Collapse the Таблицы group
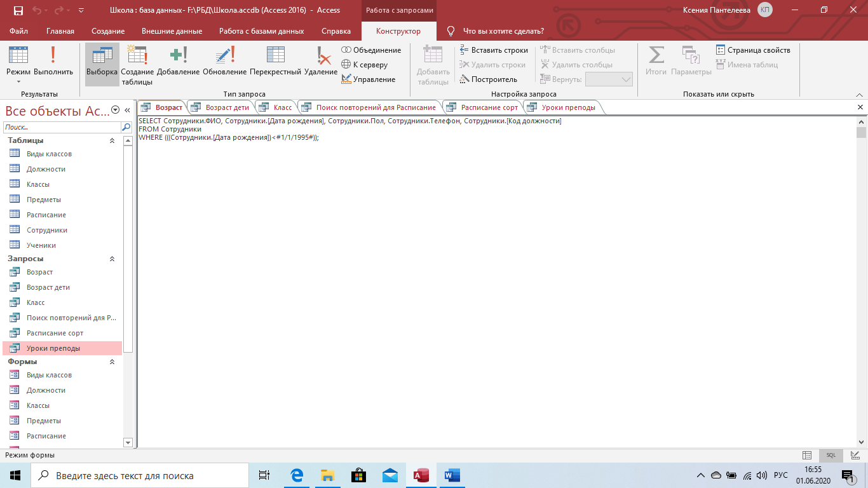Viewport: 868px width, 488px height. (112, 140)
